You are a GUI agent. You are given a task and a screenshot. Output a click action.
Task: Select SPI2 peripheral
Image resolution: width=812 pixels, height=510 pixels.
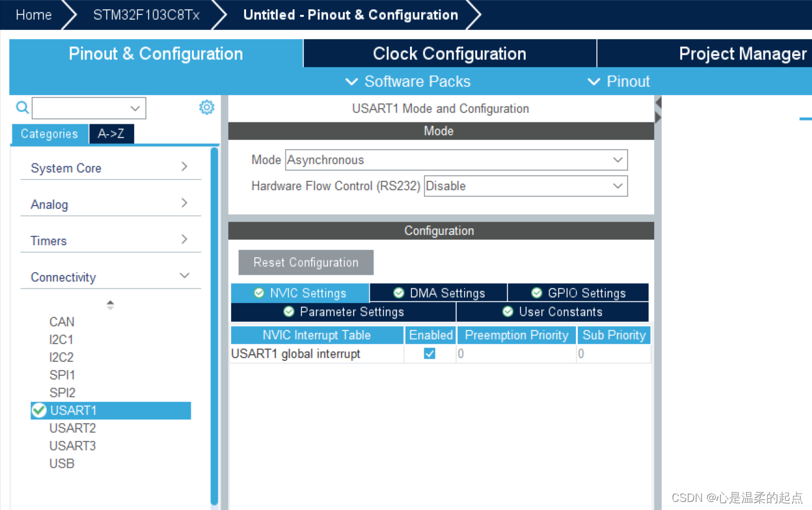click(62, 393)
